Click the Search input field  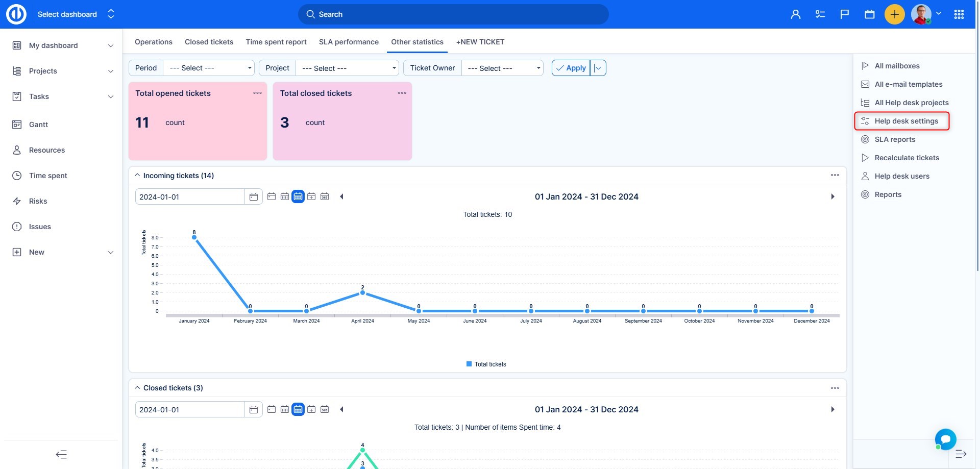pos(453,14)
